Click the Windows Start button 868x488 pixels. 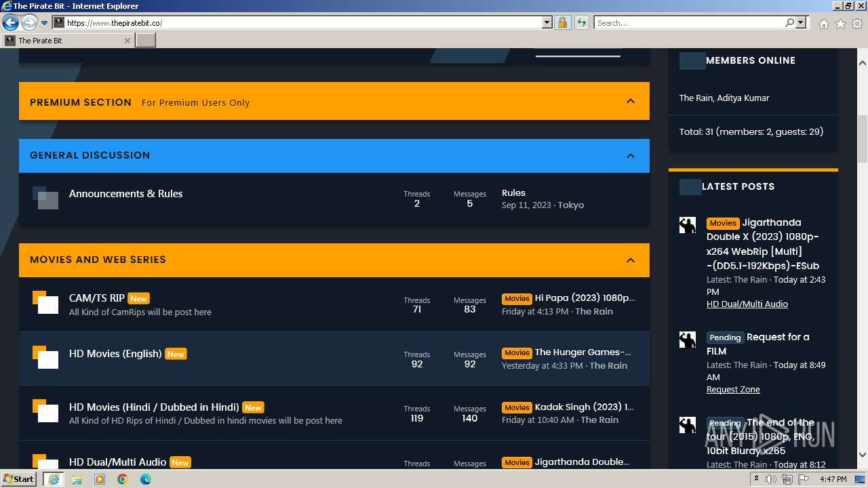pyautogui.click(x=19, y=479)
